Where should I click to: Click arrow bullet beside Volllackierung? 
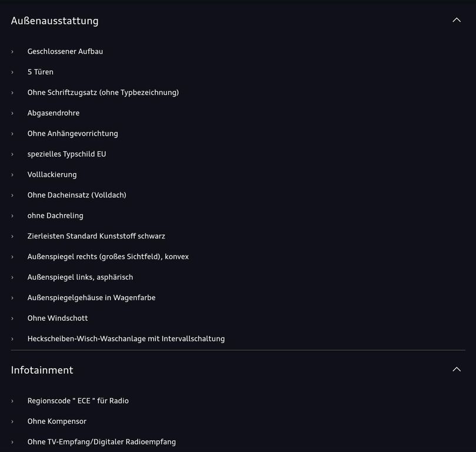coord(12,175)
